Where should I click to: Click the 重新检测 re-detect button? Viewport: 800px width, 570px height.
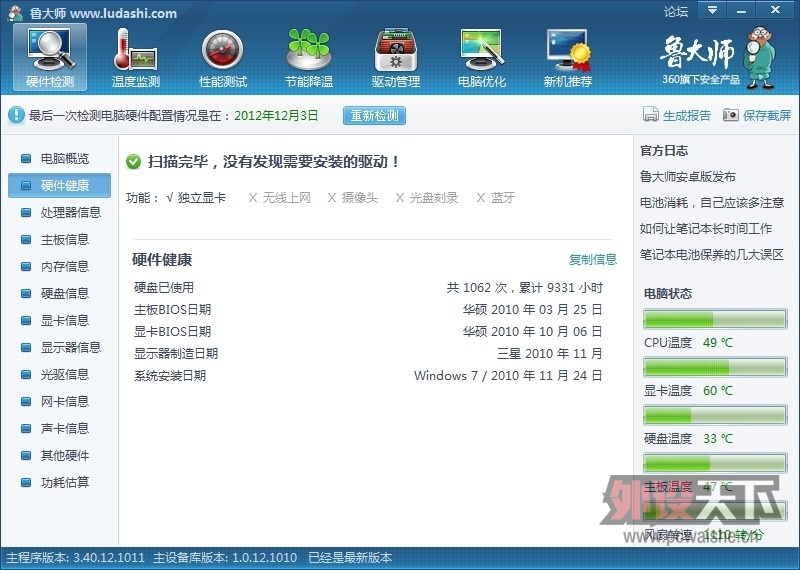[x=374, y=115]
